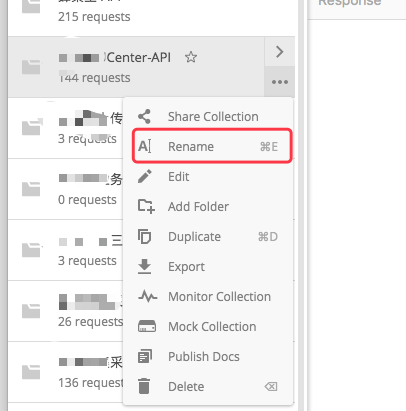Open the collection with 26 requests
Viewport: 406px width, 411px height.
pos(66,311)
